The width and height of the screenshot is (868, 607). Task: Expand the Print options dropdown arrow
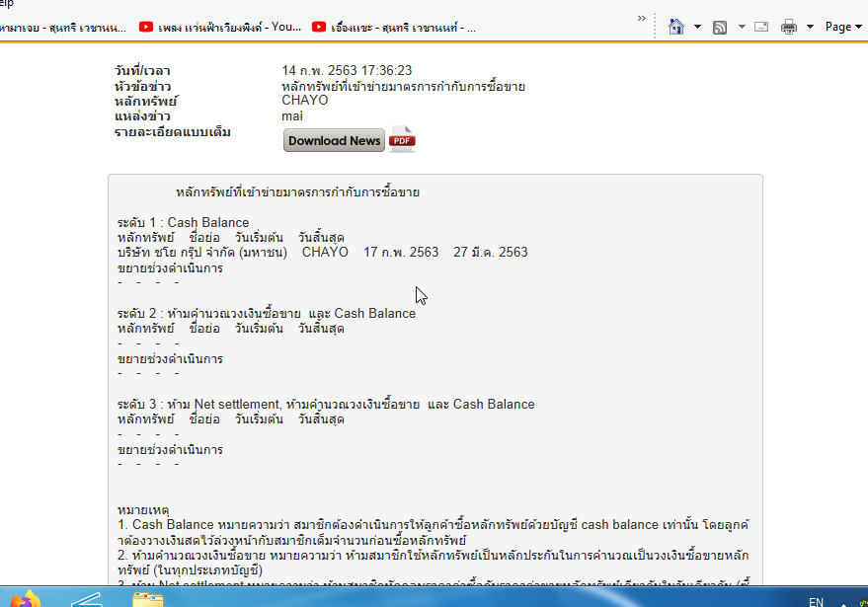point(810,27)
